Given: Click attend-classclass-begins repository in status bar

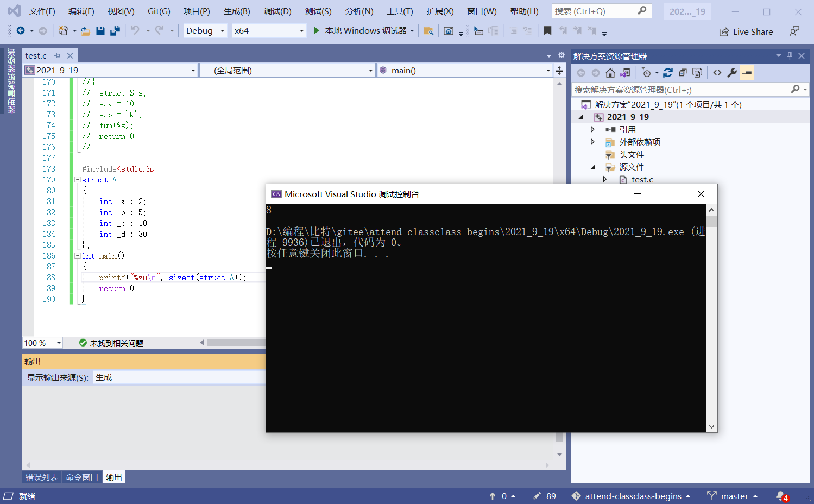Looking at the screenshot, I should point(631,496).
